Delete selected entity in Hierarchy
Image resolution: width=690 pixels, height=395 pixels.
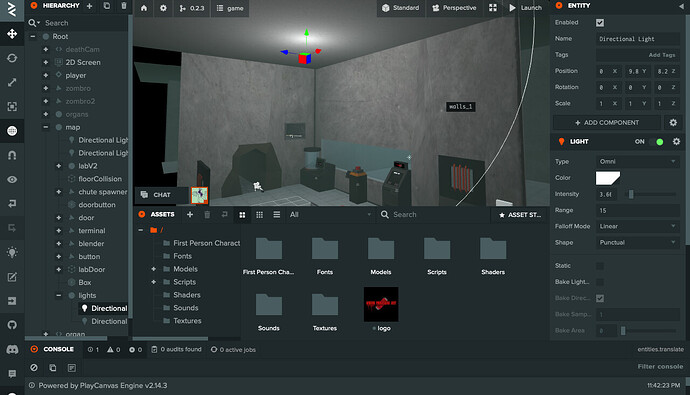pyautogui.click(x=124, y=6)
